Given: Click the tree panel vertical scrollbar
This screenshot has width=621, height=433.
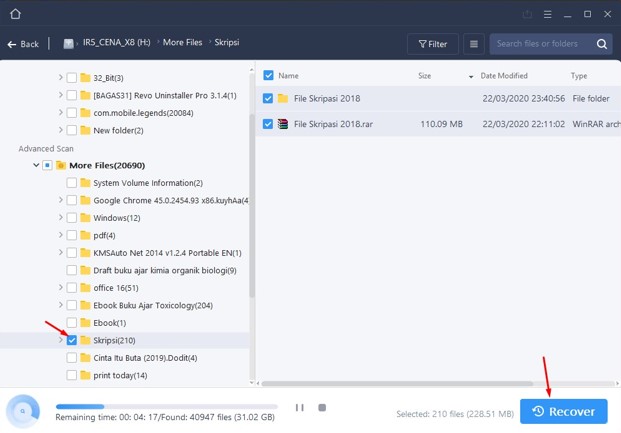Looking at the screenshot, I should click(x=251, y=206).
